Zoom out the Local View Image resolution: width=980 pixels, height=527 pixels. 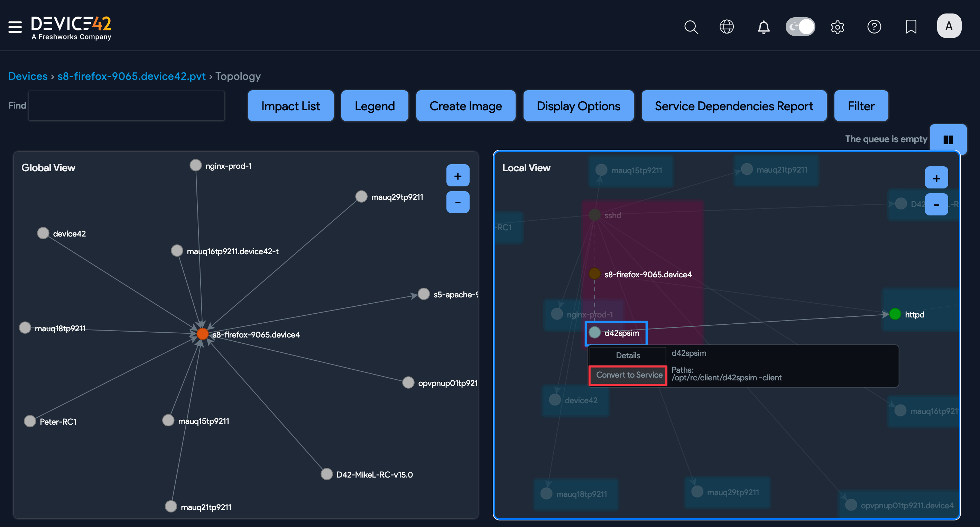click(936, 205)
